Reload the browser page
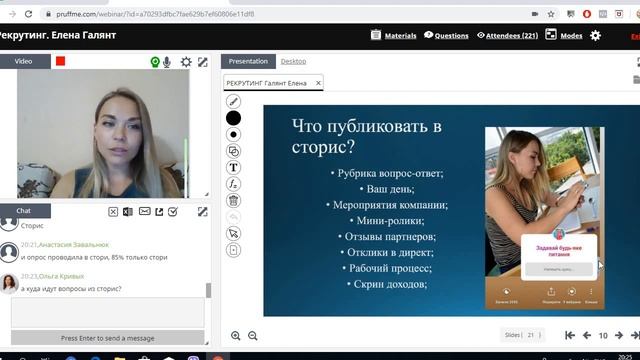640x360 pixels. point(28,14)
